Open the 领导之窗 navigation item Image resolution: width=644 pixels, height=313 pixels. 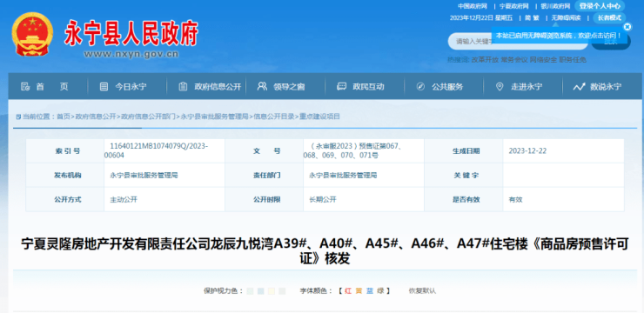289,87
